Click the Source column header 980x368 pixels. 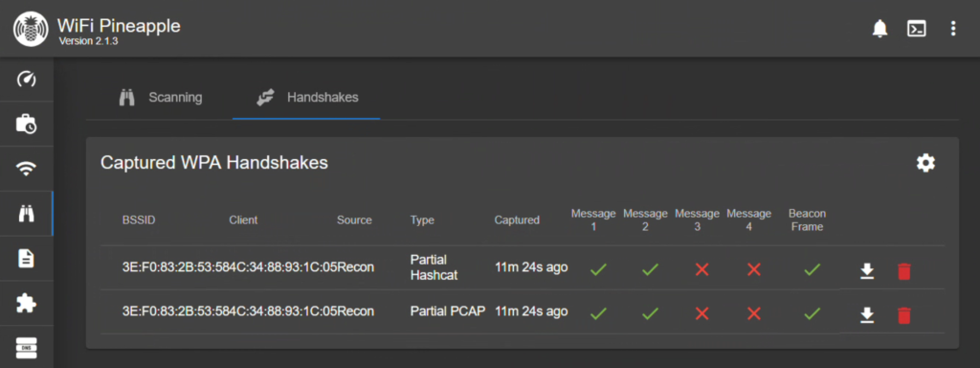pos(354,220)
